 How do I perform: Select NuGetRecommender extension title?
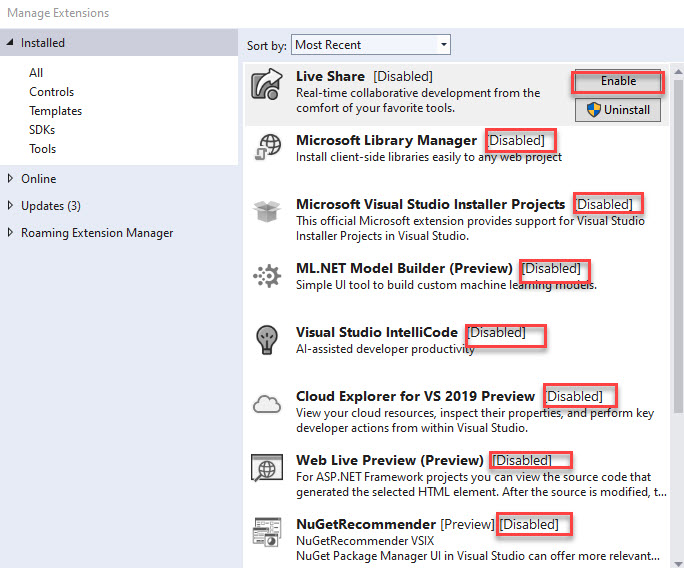click(366, 524)
